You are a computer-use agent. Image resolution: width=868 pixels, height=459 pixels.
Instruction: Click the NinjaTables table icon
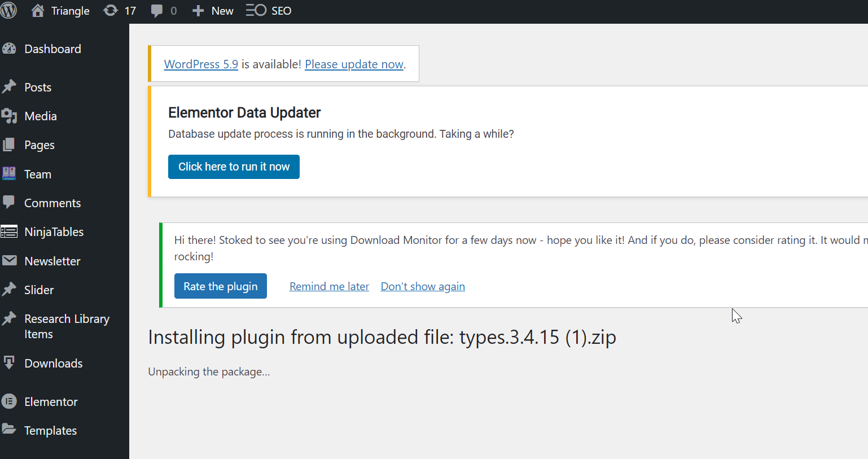pyautogui.click(x=9, y=232)
